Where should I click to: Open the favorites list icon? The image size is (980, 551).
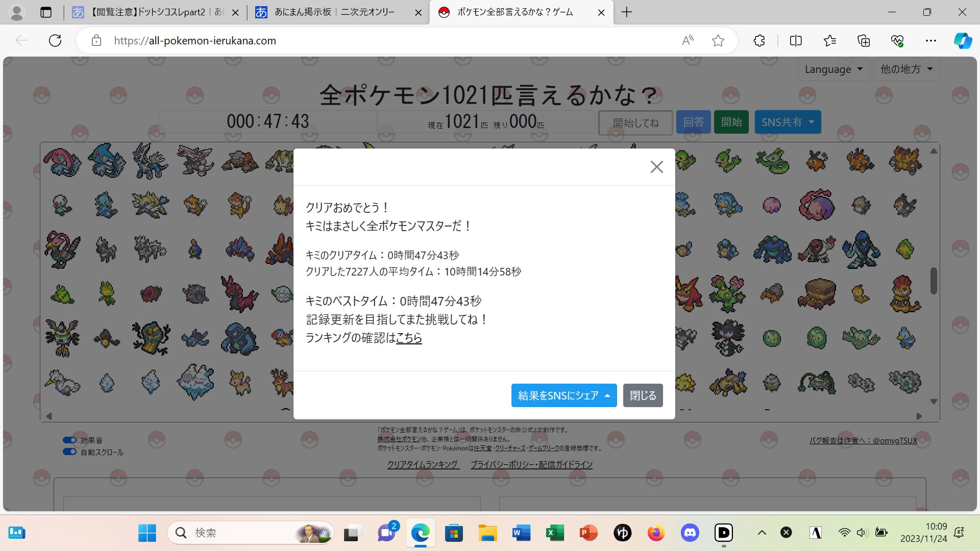pyautogui.click(x=830, y=40)
